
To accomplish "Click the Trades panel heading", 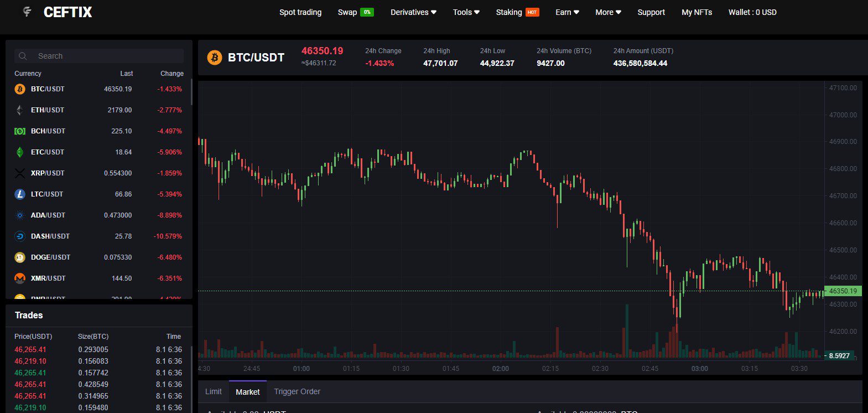I will pyautogui.click(x=29, y=315).
